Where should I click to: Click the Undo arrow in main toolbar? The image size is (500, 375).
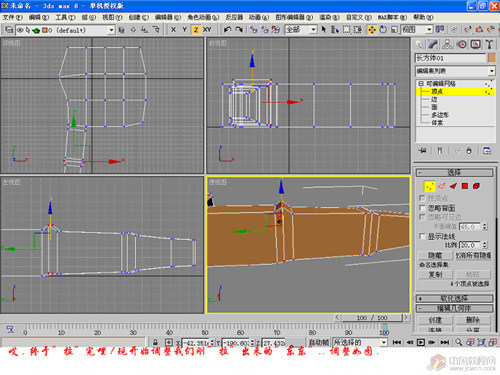tap(228, 30)
